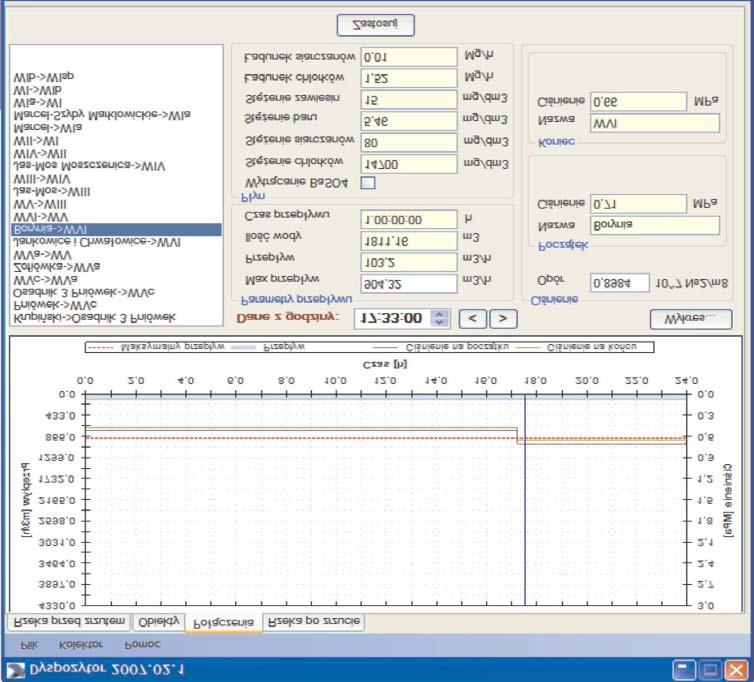Toggle the Wytrącanie BaSO4 checkbox
This screenshot has width=754, height=682.
point(368,183)
